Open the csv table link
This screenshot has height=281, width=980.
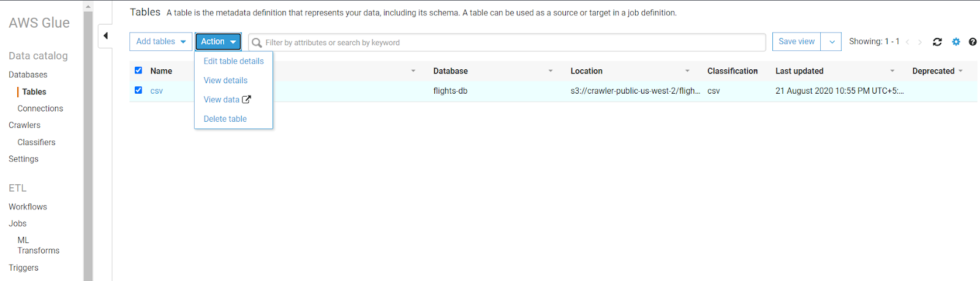(157, 91)
